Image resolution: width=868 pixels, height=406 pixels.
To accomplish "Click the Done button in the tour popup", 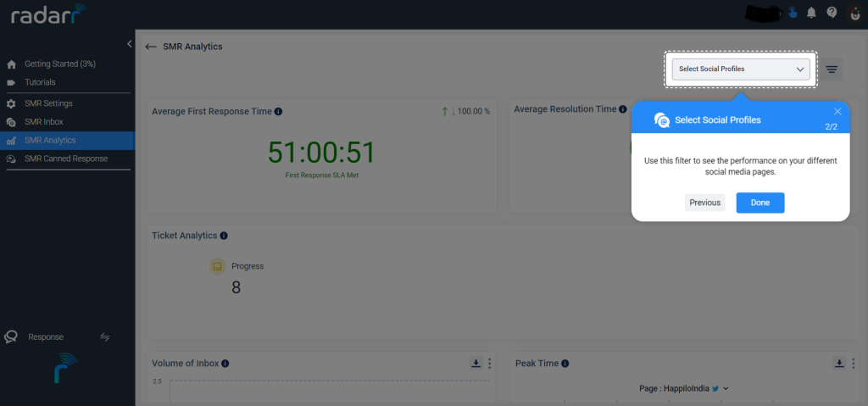I will [760, 203].
